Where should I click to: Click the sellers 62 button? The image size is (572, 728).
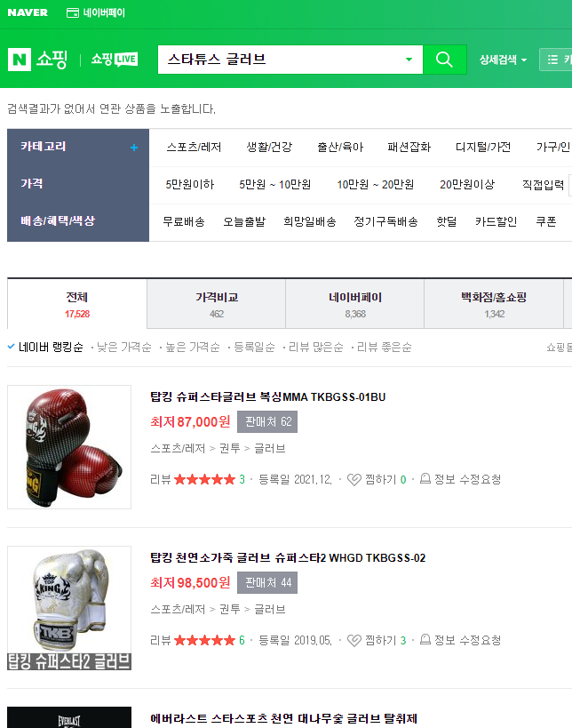[267, 421]
